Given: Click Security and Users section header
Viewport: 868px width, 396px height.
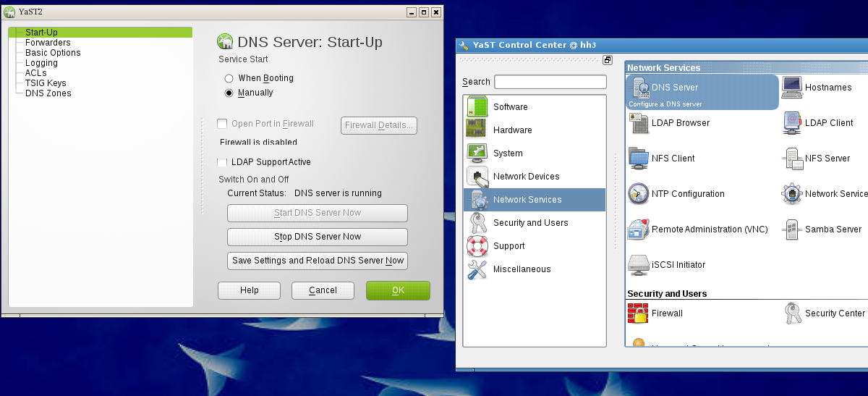Looking at the screenshot, I should 667,293.
